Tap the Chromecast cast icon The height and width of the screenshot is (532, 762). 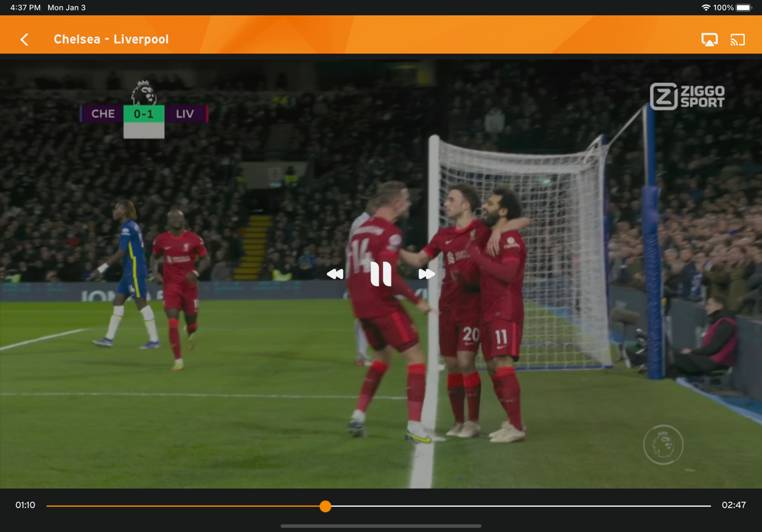(x=737, y=39)
